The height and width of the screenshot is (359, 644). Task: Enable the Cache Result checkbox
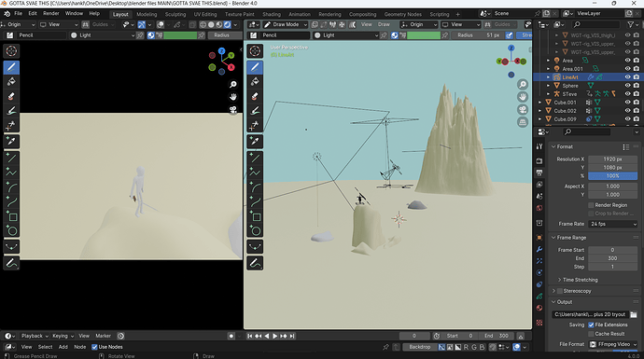click(x=592, y=334)
